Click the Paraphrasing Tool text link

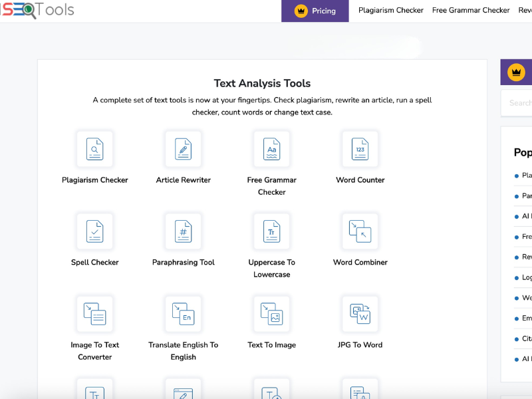tap(184, 262)
